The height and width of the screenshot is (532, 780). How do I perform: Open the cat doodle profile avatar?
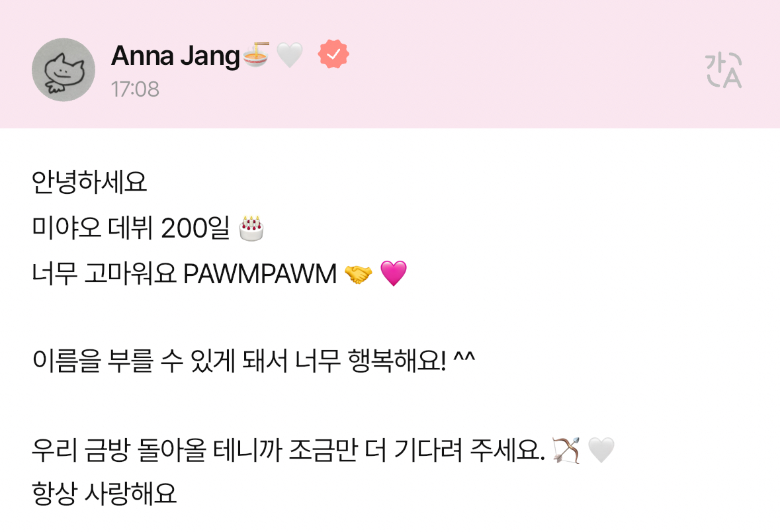click(64, 69)
